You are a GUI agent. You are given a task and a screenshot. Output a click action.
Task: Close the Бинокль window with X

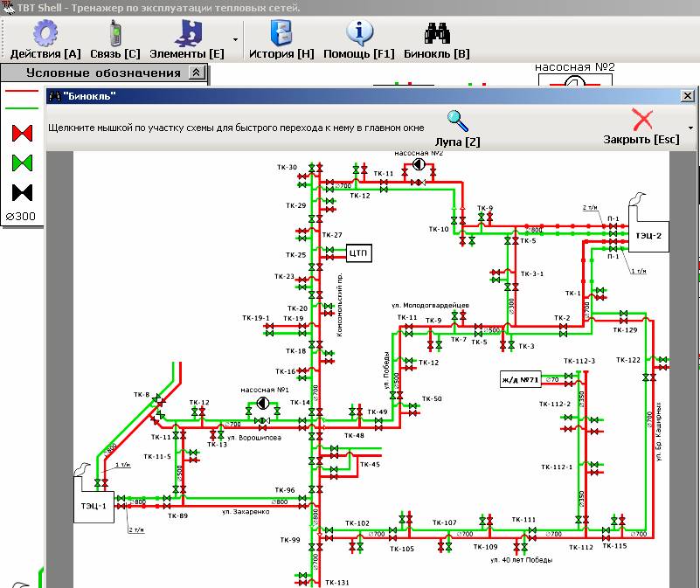(688, 95)
